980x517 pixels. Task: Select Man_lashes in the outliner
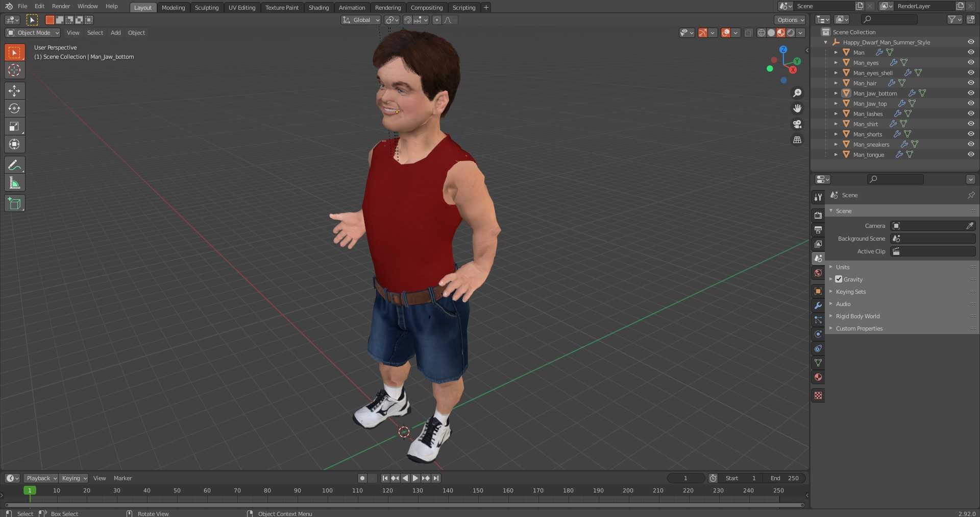click(x=868, y=113)
